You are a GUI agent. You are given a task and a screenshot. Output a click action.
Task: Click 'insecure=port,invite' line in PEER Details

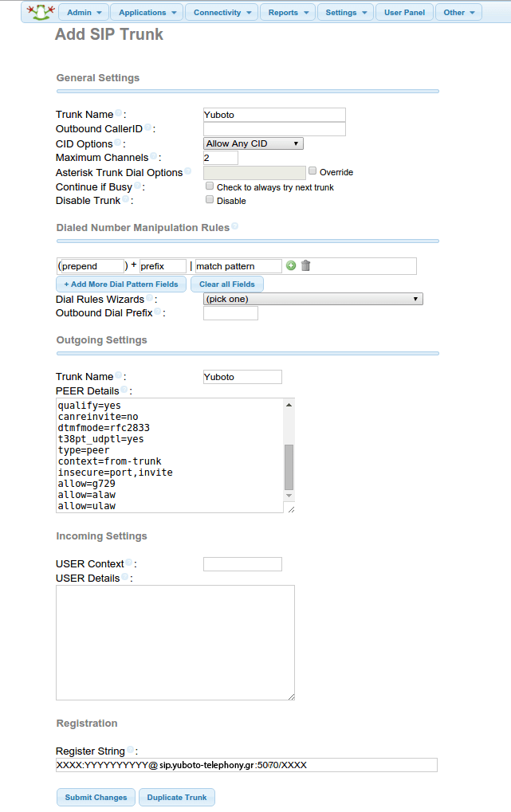click(x=115, y=473)
